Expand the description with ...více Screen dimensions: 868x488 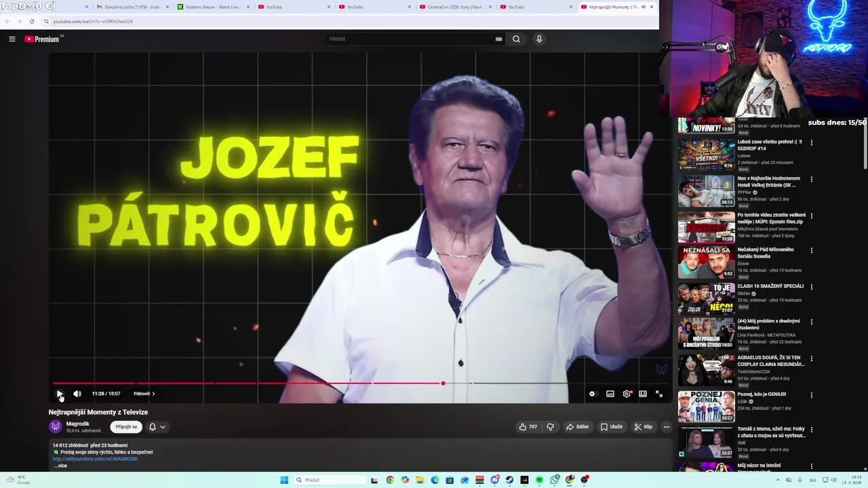60,466
